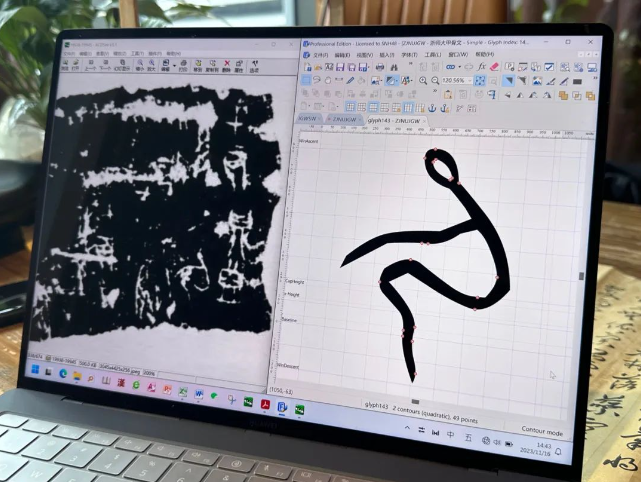
Task: Open the 字体(T) menu
Action: tap(409, 55)
